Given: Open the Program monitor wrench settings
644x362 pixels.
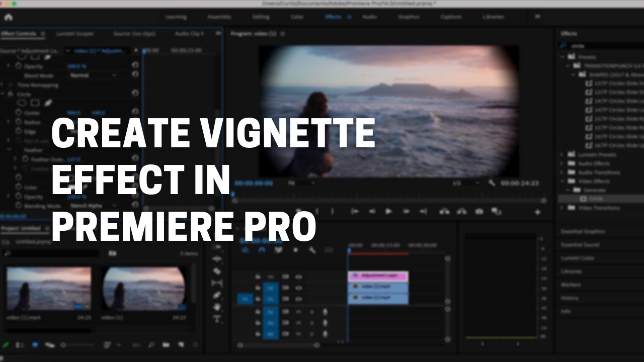Looking at the screenshot, I should (492, 183).
